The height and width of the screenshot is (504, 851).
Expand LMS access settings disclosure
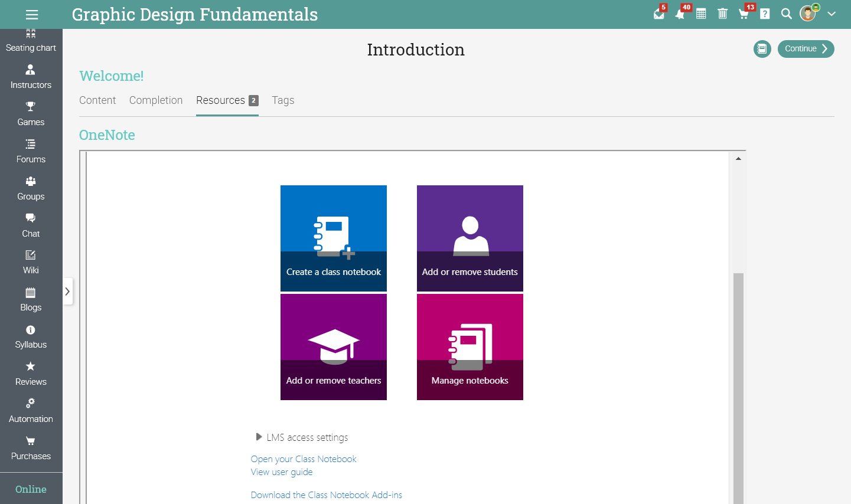(x=302, y=437)
